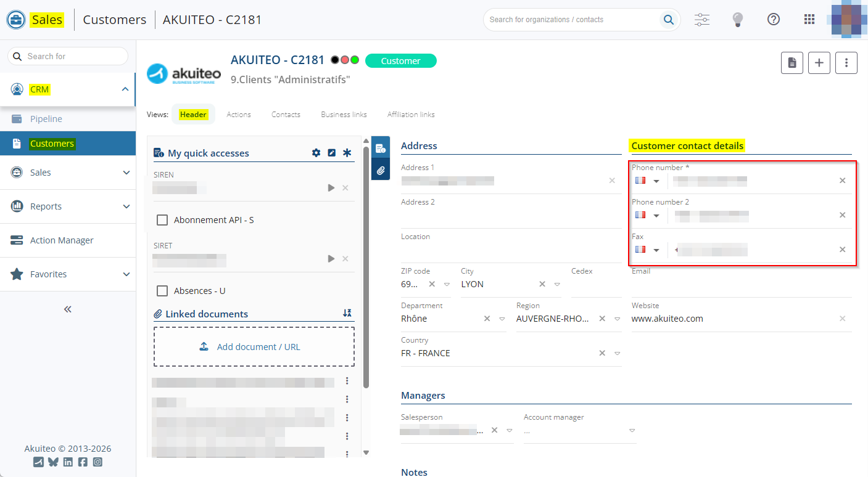Click the plus add button
Image resolution: width=868 pixels, height=477 pixels.
click(x=819, y=63)
